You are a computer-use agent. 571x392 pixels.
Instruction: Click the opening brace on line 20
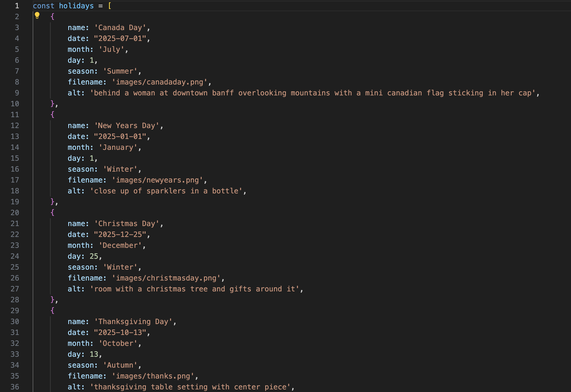tap(52, 213)
